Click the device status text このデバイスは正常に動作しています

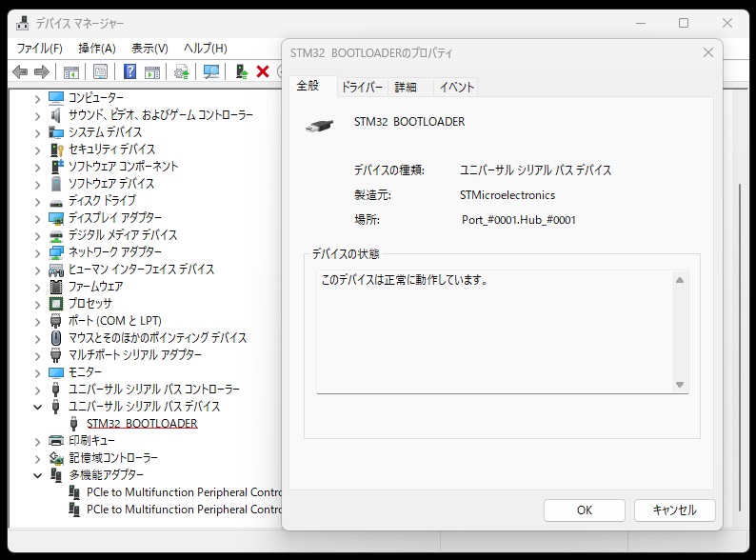pos(405,280)
